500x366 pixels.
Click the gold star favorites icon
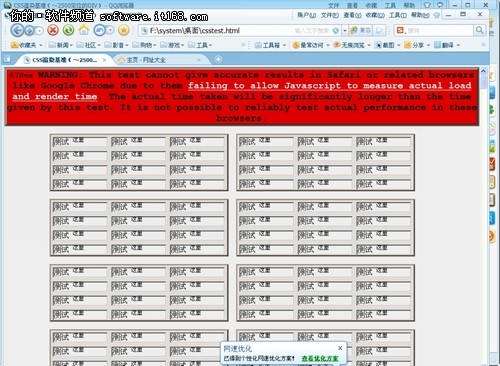click(x=124, y=30)
